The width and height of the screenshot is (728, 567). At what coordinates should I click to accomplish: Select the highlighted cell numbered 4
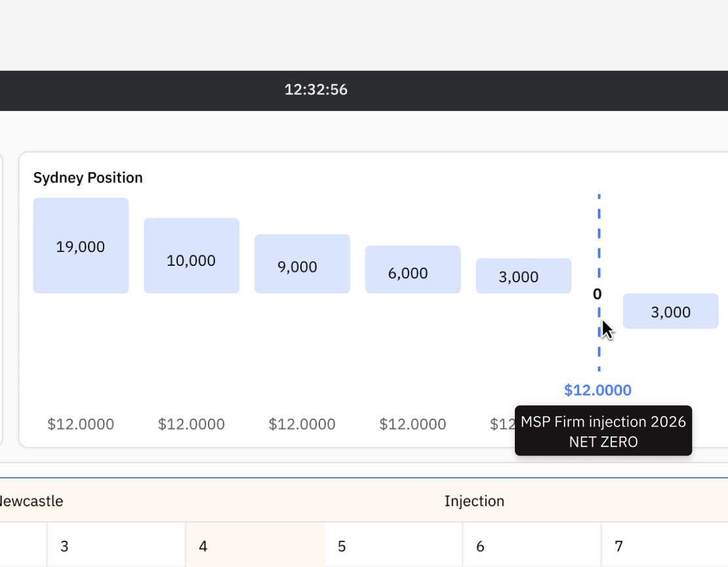[x=255, y=545]
